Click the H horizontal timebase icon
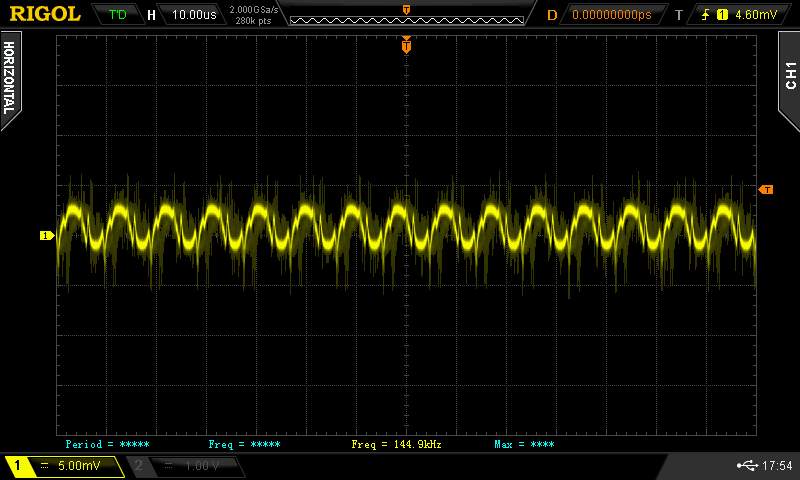The height and width of the screenshot is (480, 800). pos(151,15)
